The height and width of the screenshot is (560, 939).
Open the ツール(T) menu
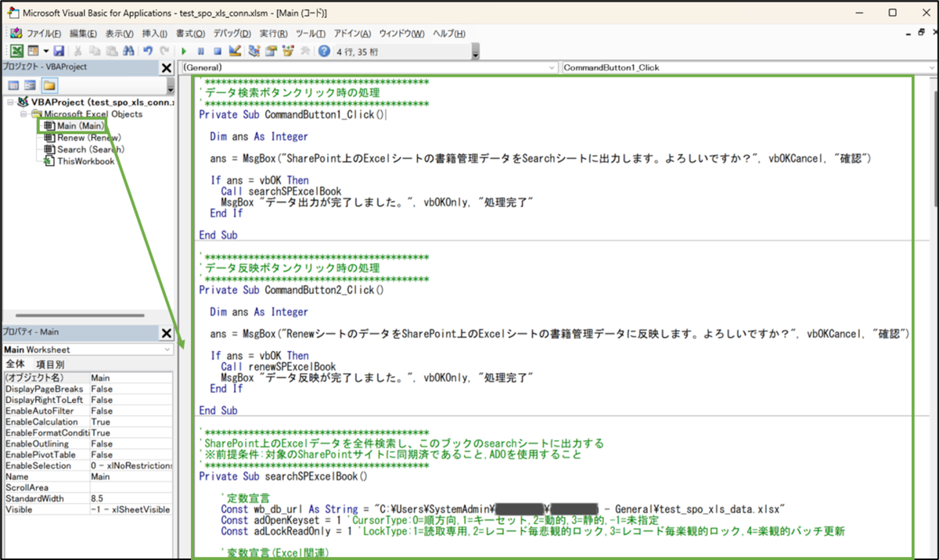(x=311, y=34)
